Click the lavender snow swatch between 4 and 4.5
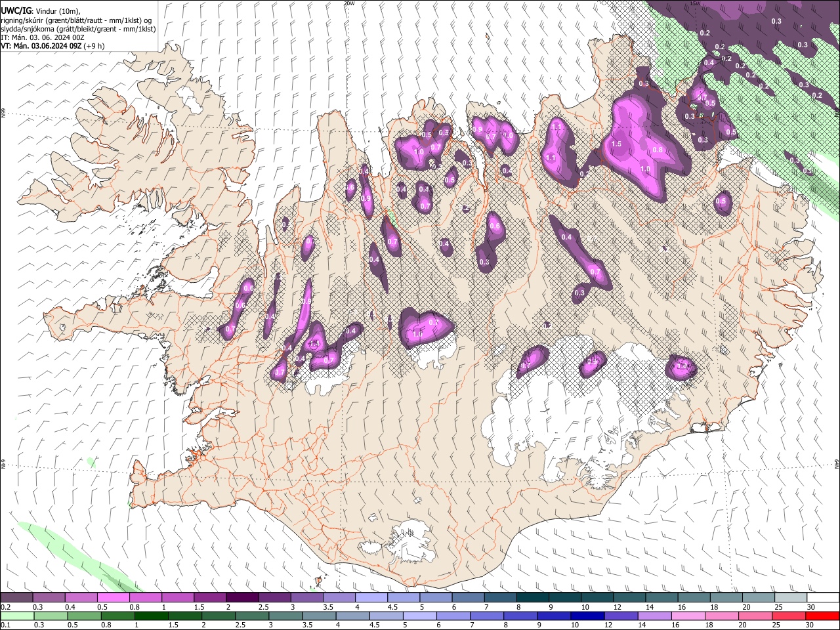 (371, 597)
